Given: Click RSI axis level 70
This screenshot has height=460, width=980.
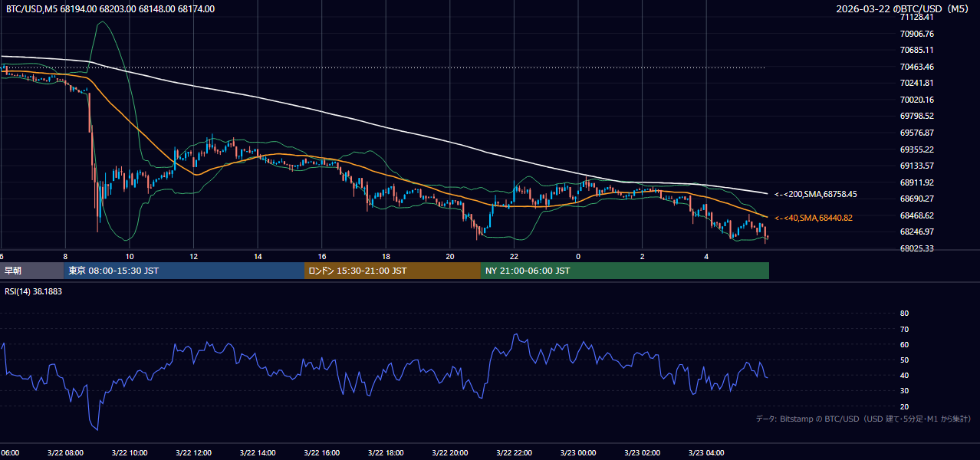Looking at the screenshot, I should coord(904,329).
